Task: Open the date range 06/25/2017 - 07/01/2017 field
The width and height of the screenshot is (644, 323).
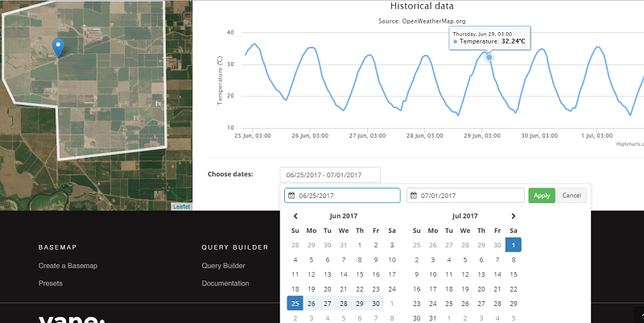Action: pos(330,175)
